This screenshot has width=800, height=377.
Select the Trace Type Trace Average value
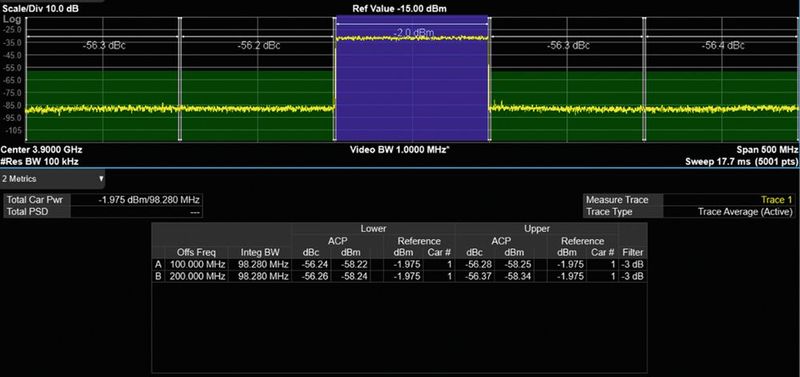pos(729,212)
